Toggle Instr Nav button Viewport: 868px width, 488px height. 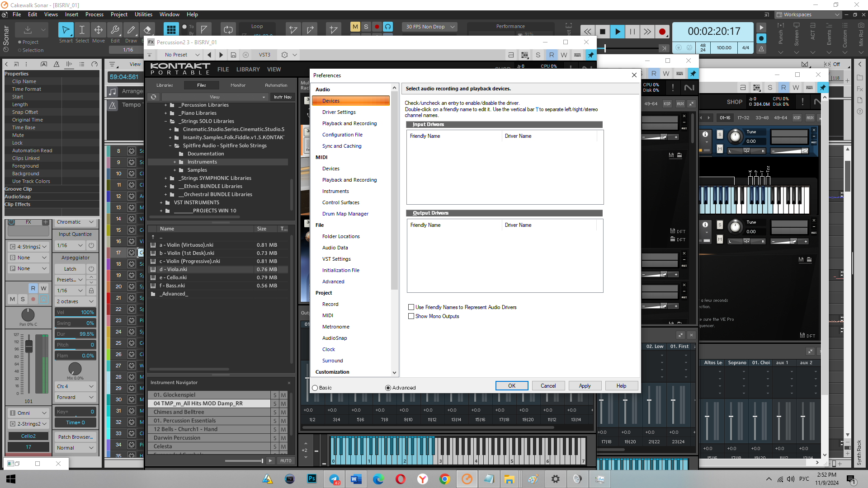point(283,97)
